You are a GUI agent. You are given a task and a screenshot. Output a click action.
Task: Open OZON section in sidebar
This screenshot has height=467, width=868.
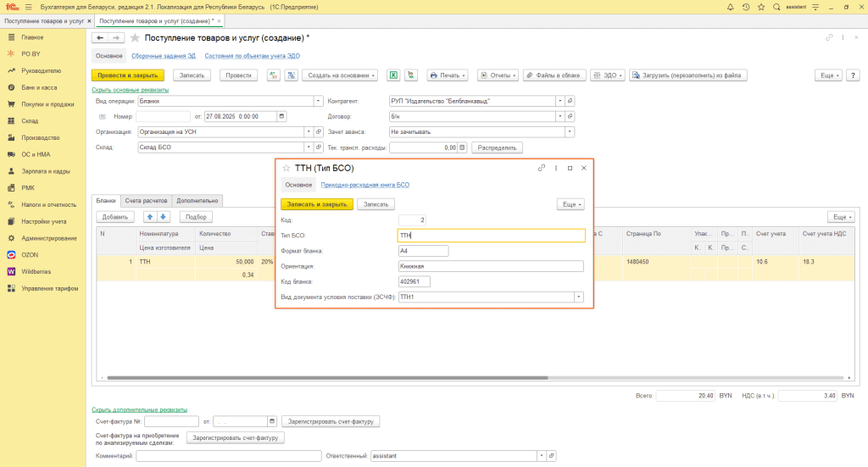[30, 255]
